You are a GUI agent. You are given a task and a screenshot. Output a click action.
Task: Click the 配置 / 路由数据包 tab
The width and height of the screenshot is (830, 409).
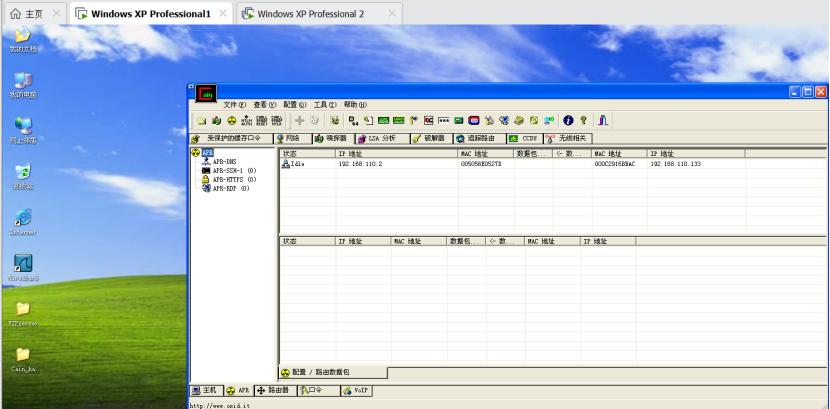[x=333, y=372]
